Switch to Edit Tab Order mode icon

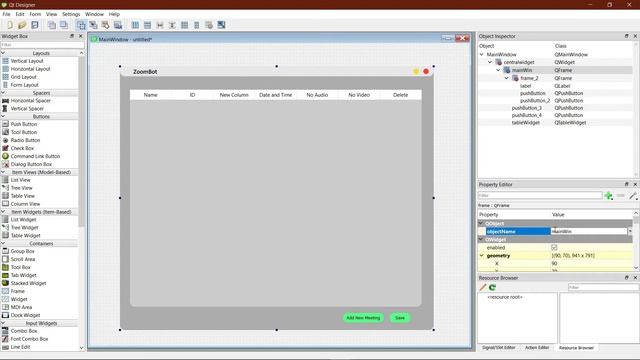point(118,25)
